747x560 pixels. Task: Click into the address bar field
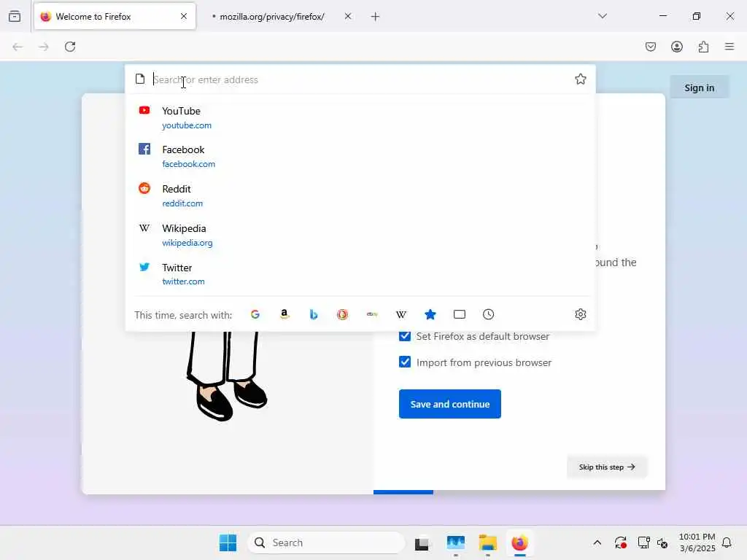360,79
